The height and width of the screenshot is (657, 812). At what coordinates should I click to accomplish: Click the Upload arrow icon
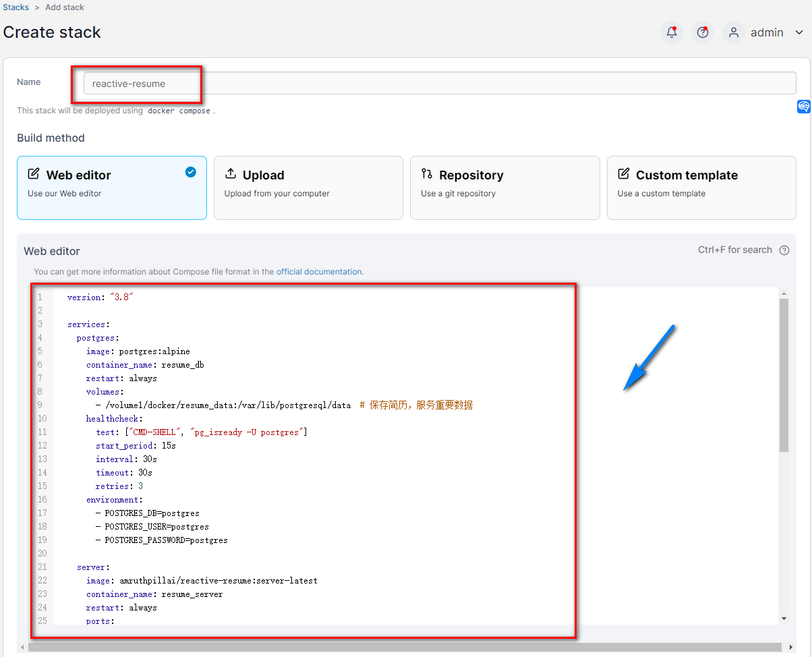pyautogui.click(x=231, y=174)
